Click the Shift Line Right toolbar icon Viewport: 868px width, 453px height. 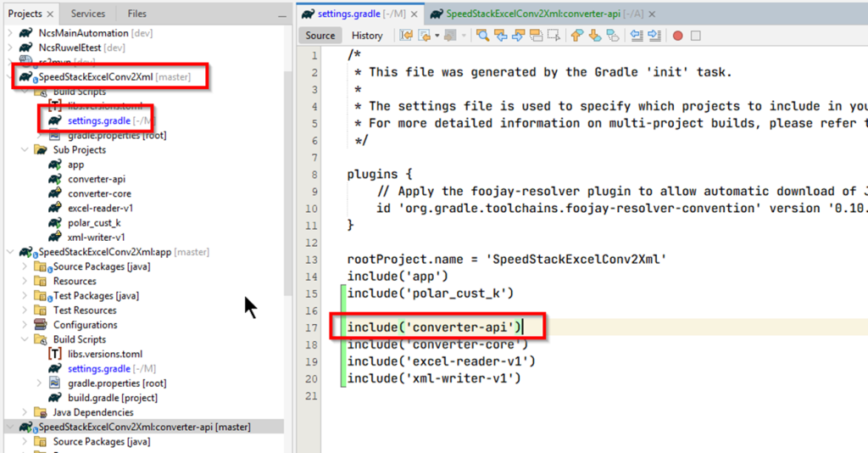tap(654, 36)
